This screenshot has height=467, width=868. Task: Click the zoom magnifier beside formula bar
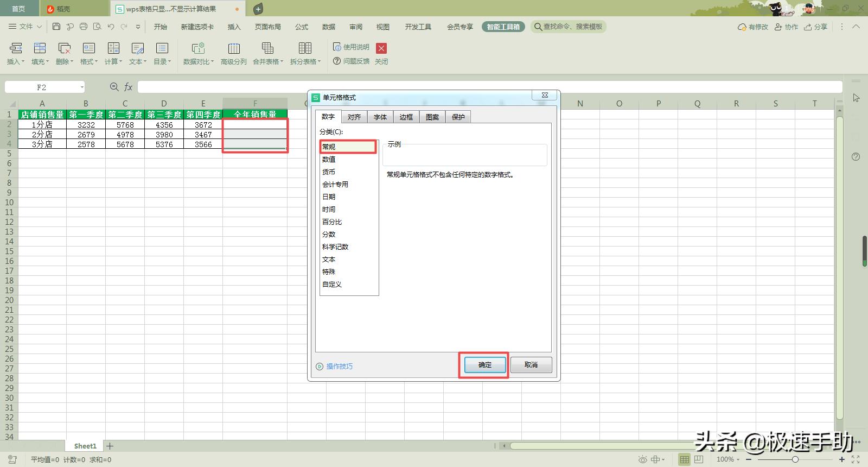(x=114, y=87)
